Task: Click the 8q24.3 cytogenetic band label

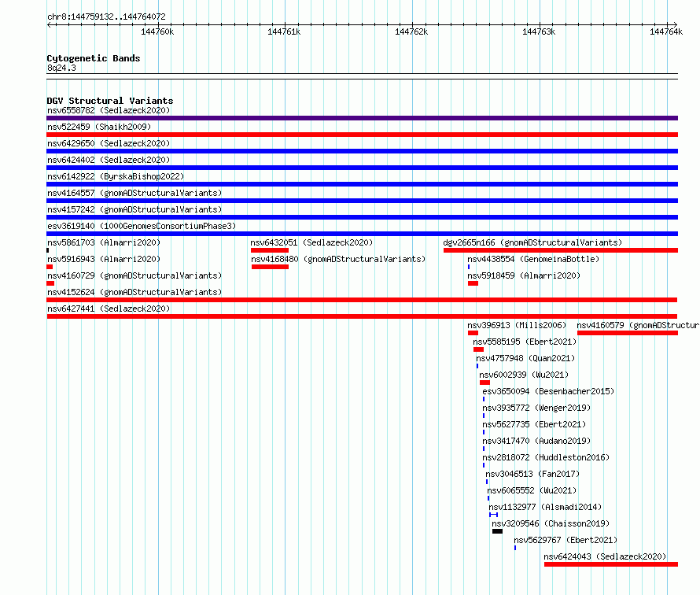Action: pos(61,68)
